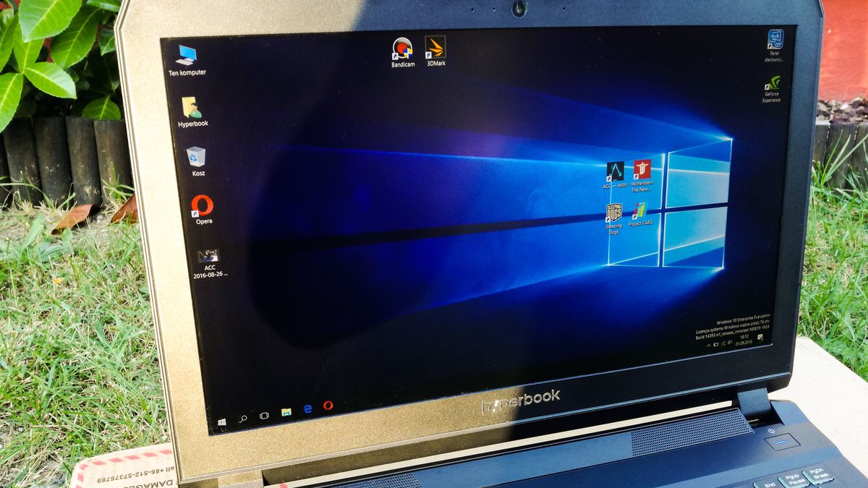Launch Opera from the taskbar
The image size is (868, 488).
click(328, 406)
